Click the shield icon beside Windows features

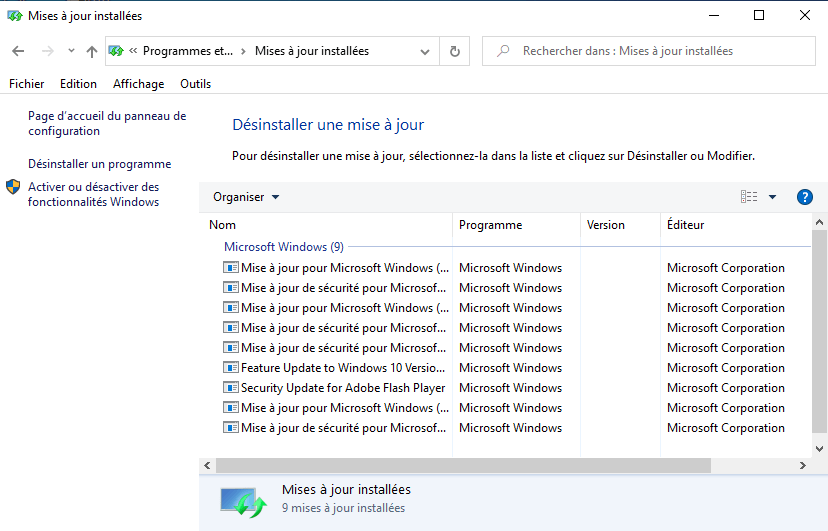click(13, 187)
